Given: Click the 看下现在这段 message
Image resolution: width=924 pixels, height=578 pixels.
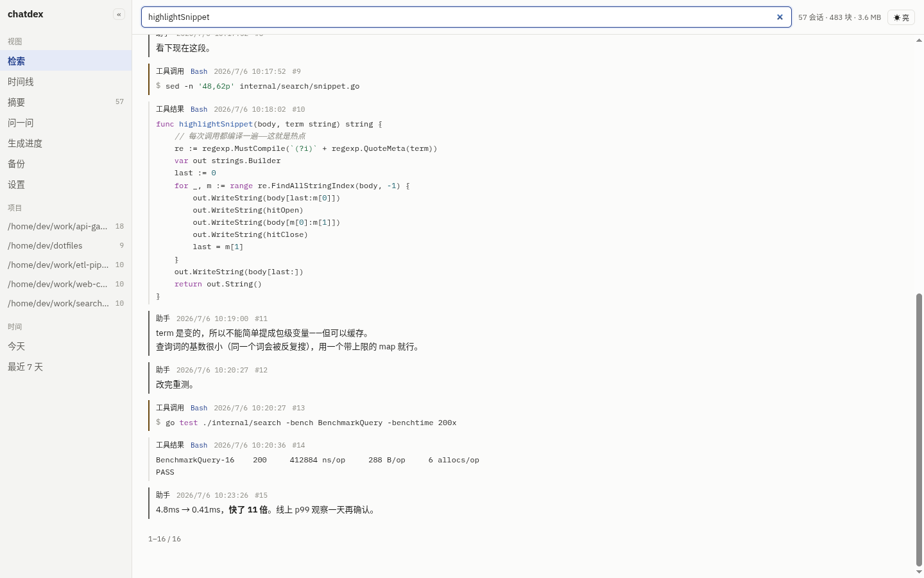Looking at the screenshot, I should (184, 48).
